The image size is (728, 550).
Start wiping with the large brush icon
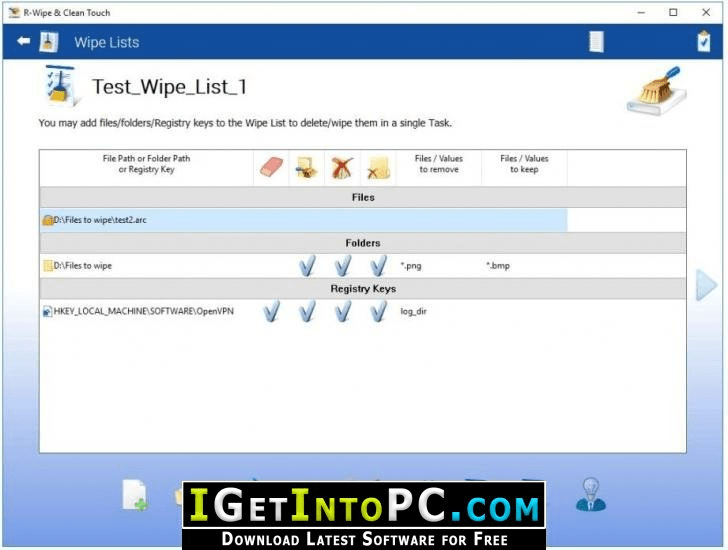pyautogui.click(x=656, y=91)
